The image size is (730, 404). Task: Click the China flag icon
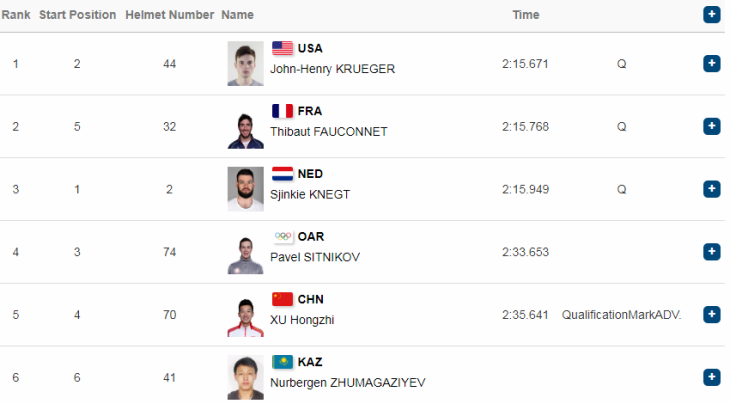point(282,299)
